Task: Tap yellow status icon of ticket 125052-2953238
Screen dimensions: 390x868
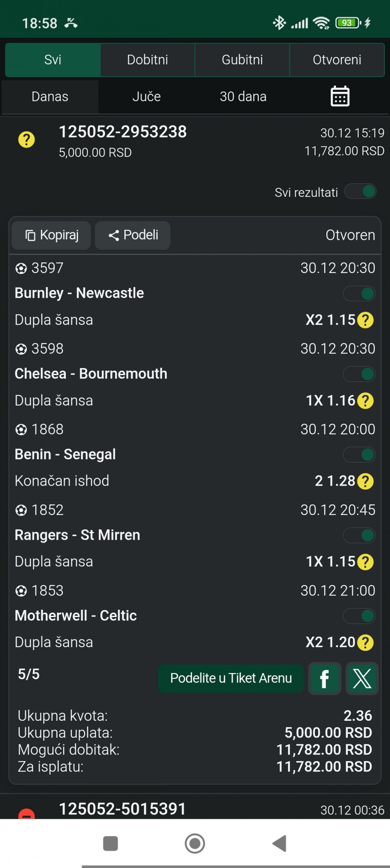Action: pos(26,140)
